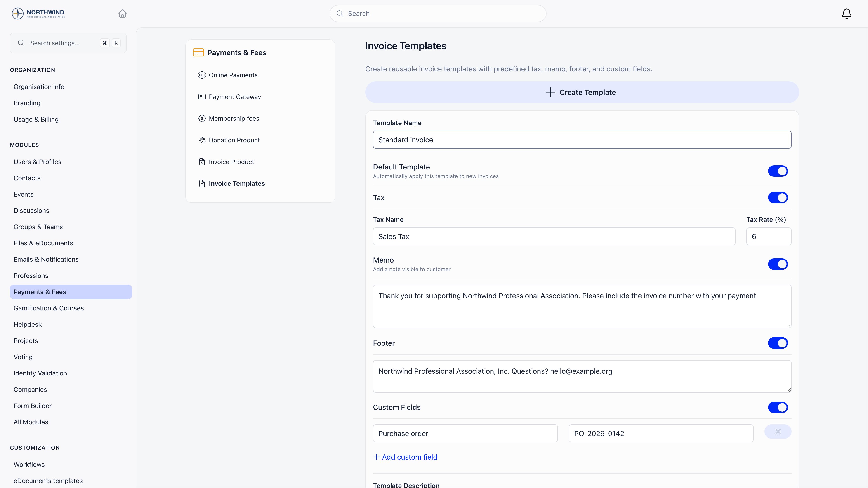868x488 pixels.
Task: Open Projects settings
Action: [x=26, y=341]
